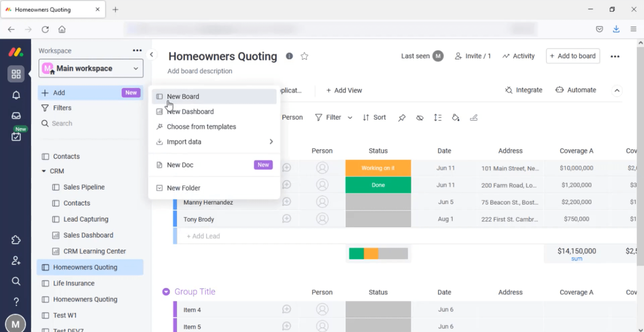Open the help question mark icon
The width and height of the screenshot is (644, 332).
(16, 302)
